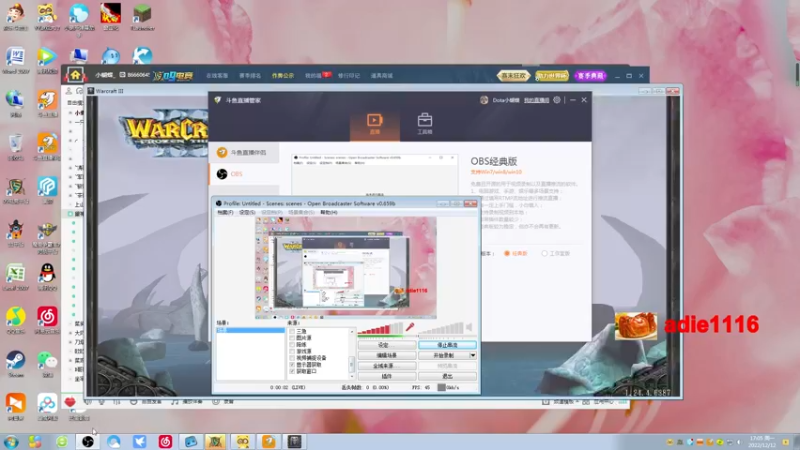Image resolution: width=800 pixels, height=450 pixels.
Task: Open the 开始录制 dropdown arrow
Action: point(473,355)
